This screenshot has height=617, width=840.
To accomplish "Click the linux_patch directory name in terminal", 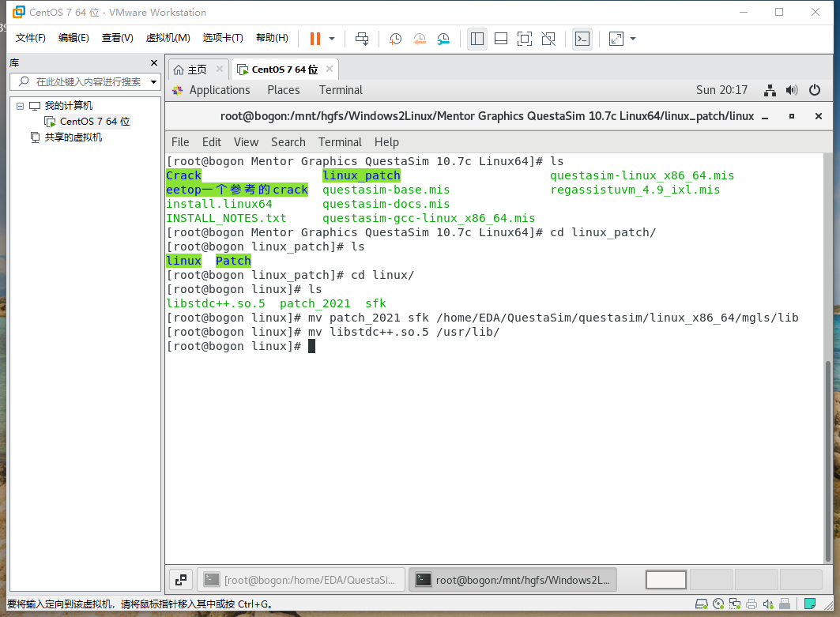I will (362, 175).
